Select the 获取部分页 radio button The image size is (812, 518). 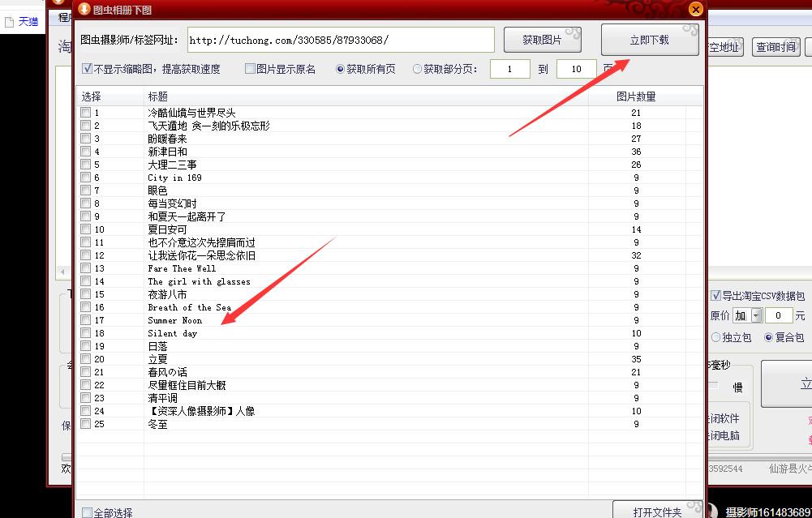[x=416, y=68]
